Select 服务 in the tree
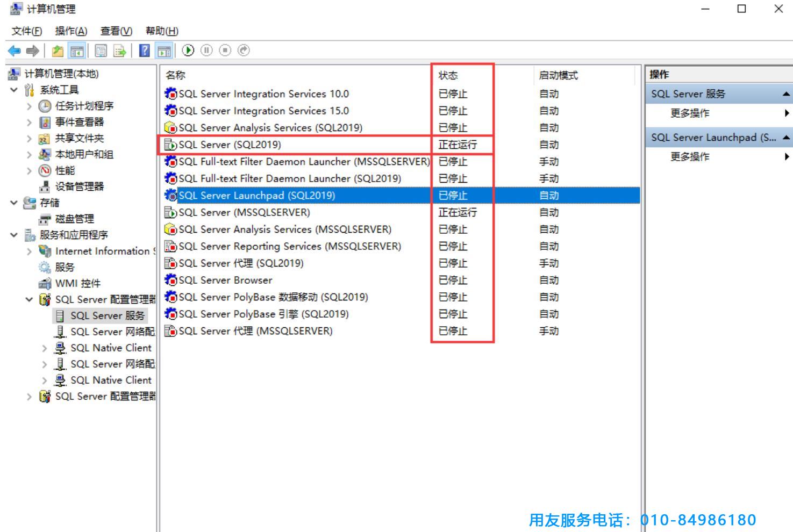 click(x=65, y=268)
